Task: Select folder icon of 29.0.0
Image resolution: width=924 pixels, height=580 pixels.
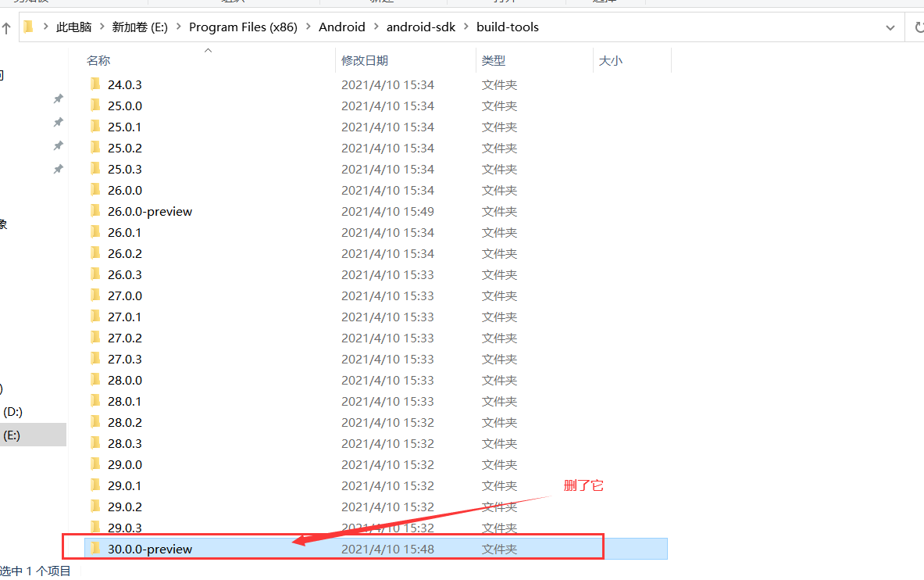Action: pyautogui.click(x=95, y=464)
